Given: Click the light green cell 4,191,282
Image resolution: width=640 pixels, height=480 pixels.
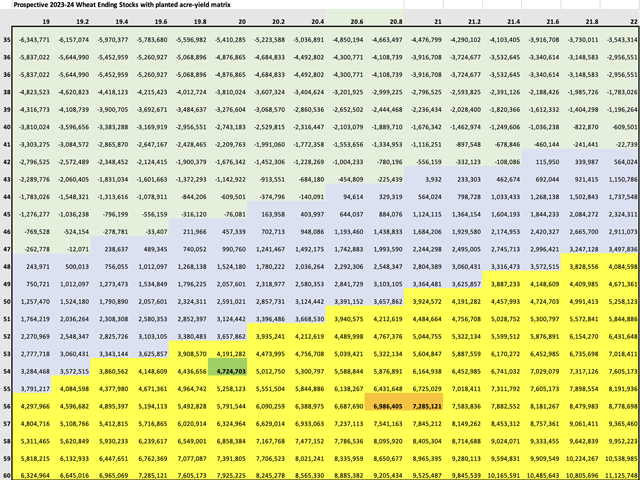Looking at the screenshot, I should point(232,354).
